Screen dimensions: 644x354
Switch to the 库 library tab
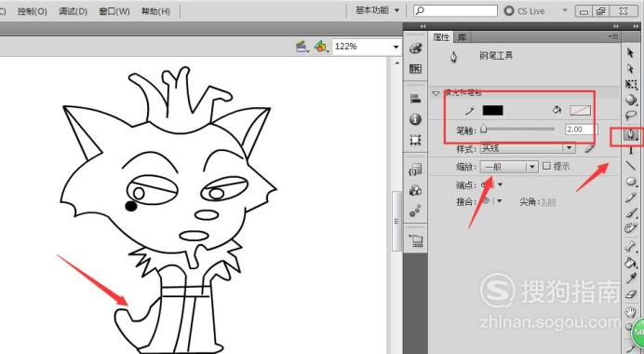coord(462,37)
